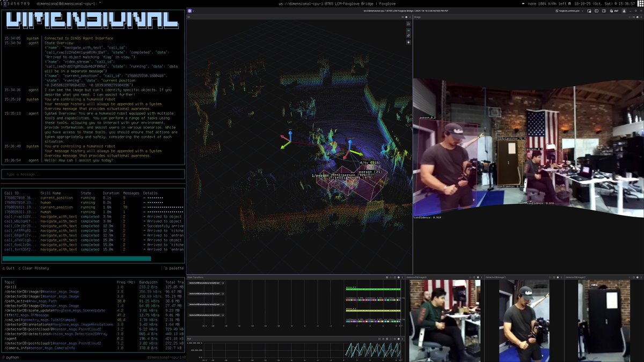Toggle the 3D view mode button

pyautogui.click(x=408, y=30)
